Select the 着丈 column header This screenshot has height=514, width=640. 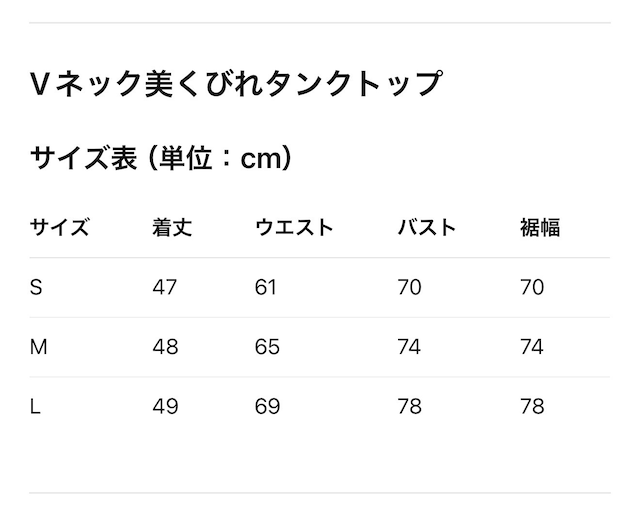[x=172, y=227]
